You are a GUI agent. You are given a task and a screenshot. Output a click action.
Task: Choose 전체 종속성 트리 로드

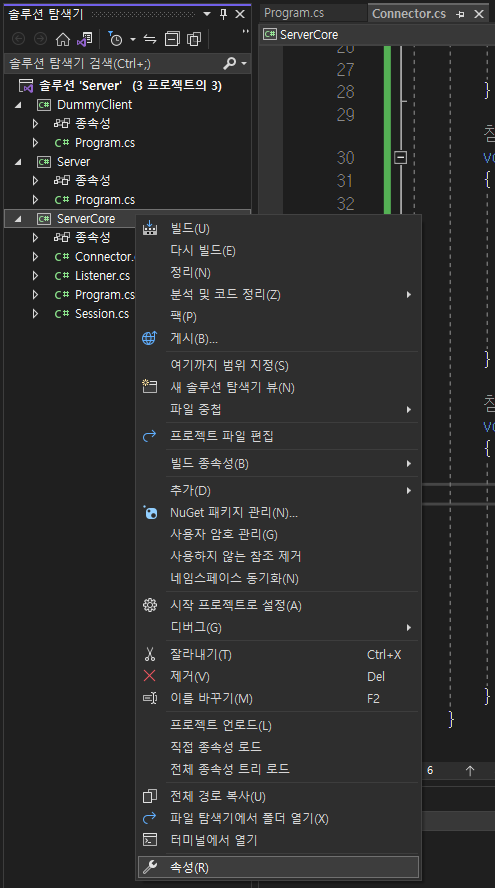[x=278, y=769]
